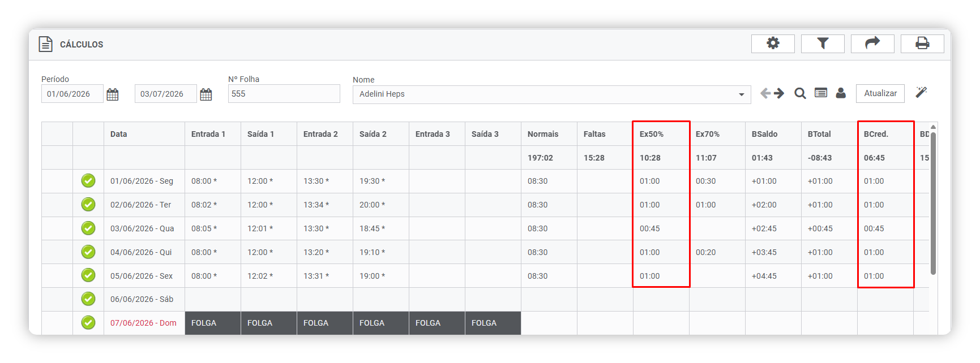Viewport: 980px width, 363px height.
Task: Click green check for 03/06/2026 - Qua
Action: tap(88, 228)
